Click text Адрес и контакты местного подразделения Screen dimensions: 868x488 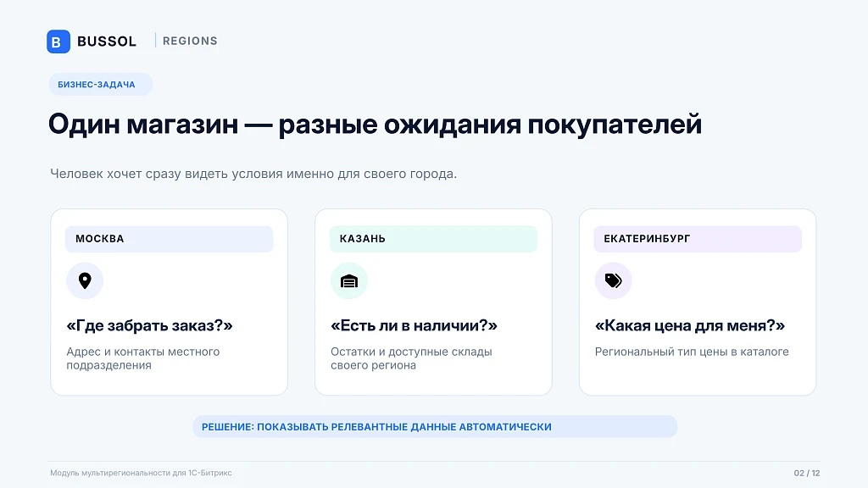click(142, 358)
